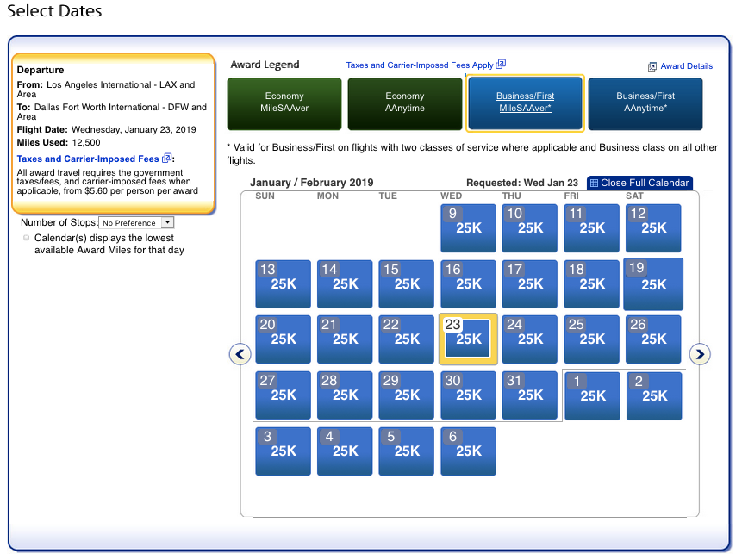Click popup icon beside Taxes and Fees Apply

[x=501, y=65]
